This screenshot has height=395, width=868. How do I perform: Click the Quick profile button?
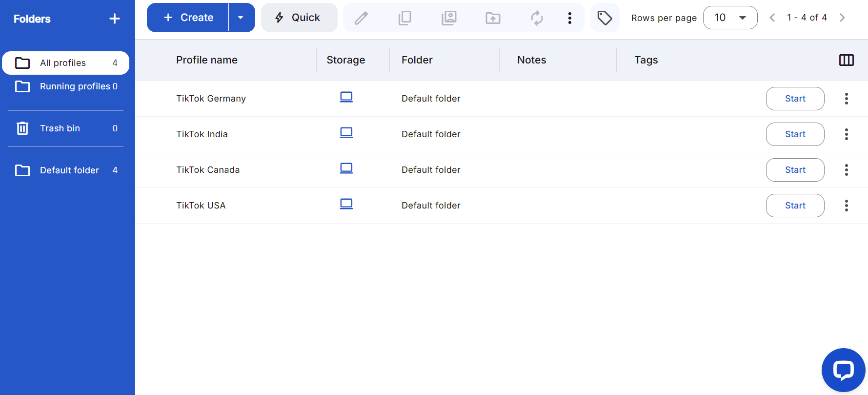pyautogui.click(x=299, y=18)
